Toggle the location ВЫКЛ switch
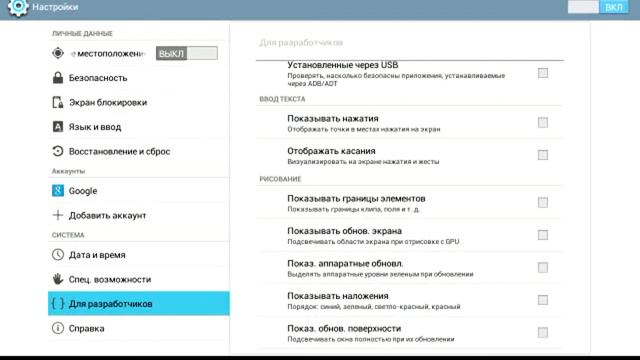The width and height of the screenshot is (640, 360). pyautogui.click(x=187, y=53)
